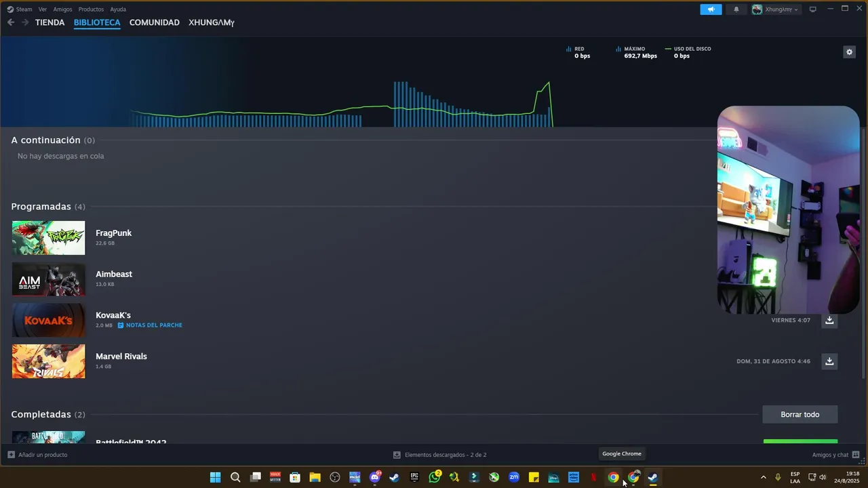This screenshot has height=488, width=868.
Task: Open Xbox app from taskbar
Action: [494, 477]
